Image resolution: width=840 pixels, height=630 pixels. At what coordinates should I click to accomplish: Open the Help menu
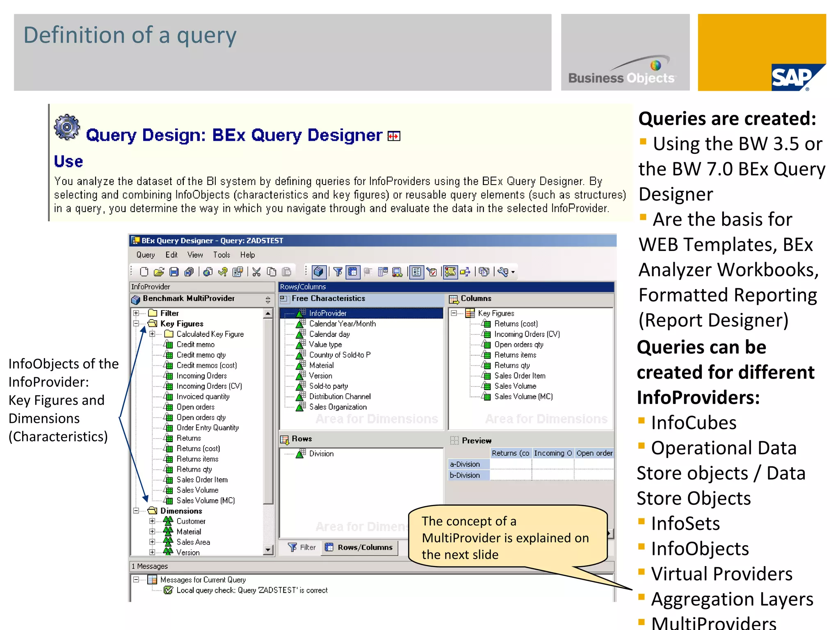[x=248, y=255]
